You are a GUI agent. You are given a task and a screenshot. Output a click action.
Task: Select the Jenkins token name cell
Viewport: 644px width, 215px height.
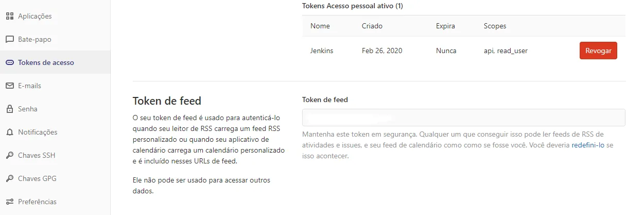pyautogui.click(x=322, y=51)
